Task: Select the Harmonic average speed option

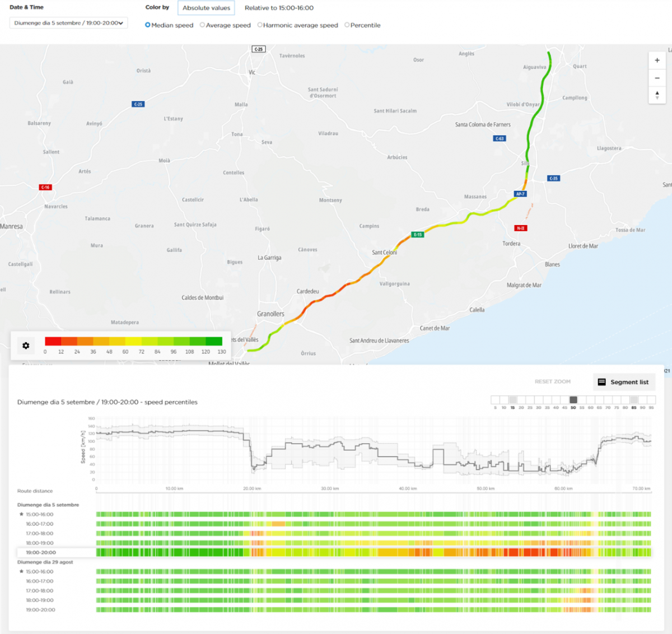Action: 259,25
